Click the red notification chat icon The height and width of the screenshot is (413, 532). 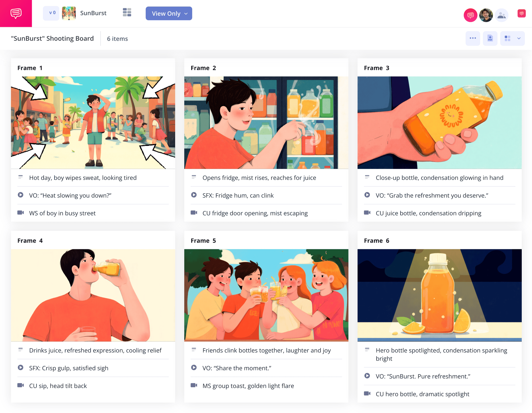521,14
